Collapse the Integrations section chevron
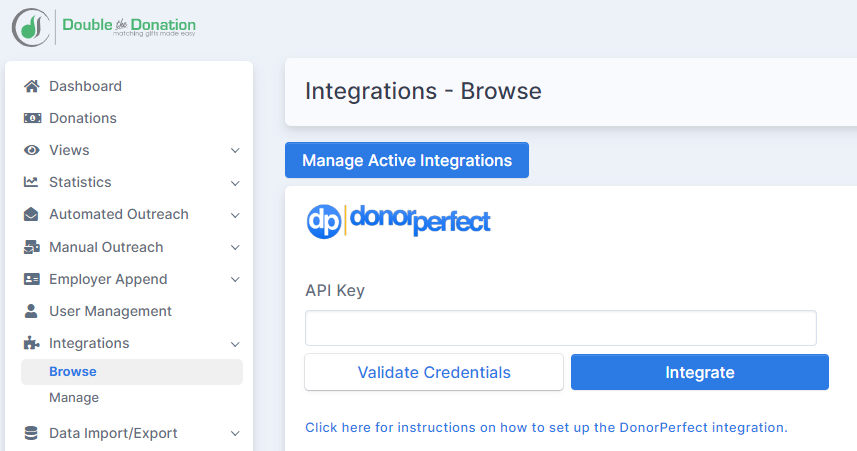 coord(235,343)
